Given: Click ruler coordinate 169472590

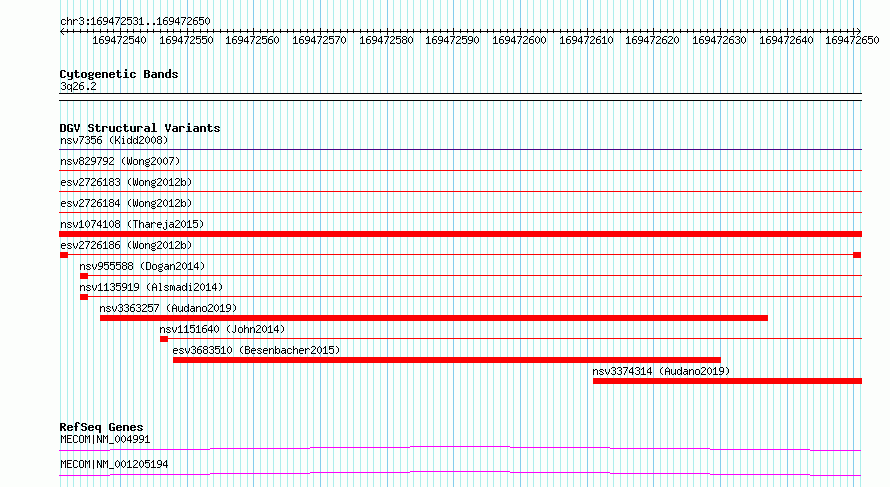Looking at the screenshot, I should (452, 40).
